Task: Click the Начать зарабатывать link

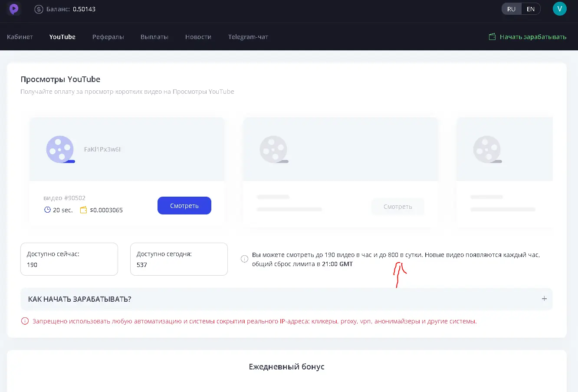Action: (x=533, y=37)
